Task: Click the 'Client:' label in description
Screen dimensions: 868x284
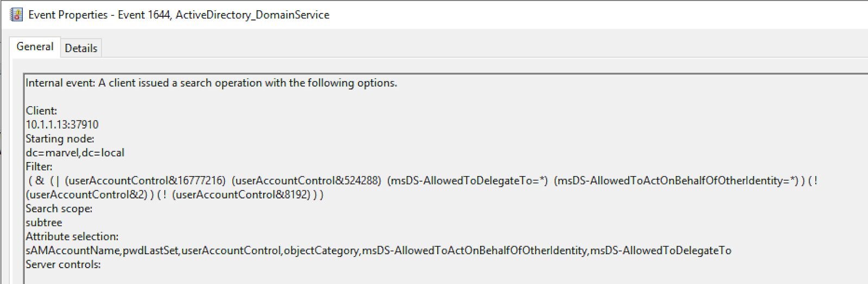Action: pos(41,111)
